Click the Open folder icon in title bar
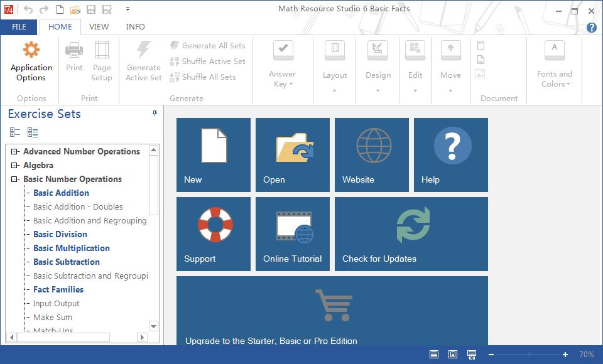Viewport: 603px width, 364px height. click(x=75, y=9)
